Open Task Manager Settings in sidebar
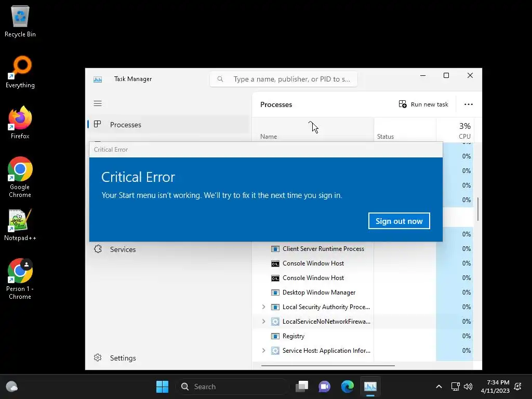Screen dimensions: 532x399 [x=168, y=358]
